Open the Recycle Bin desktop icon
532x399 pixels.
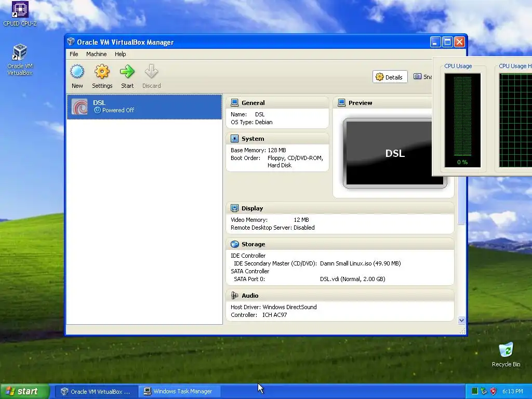(506, 355)
